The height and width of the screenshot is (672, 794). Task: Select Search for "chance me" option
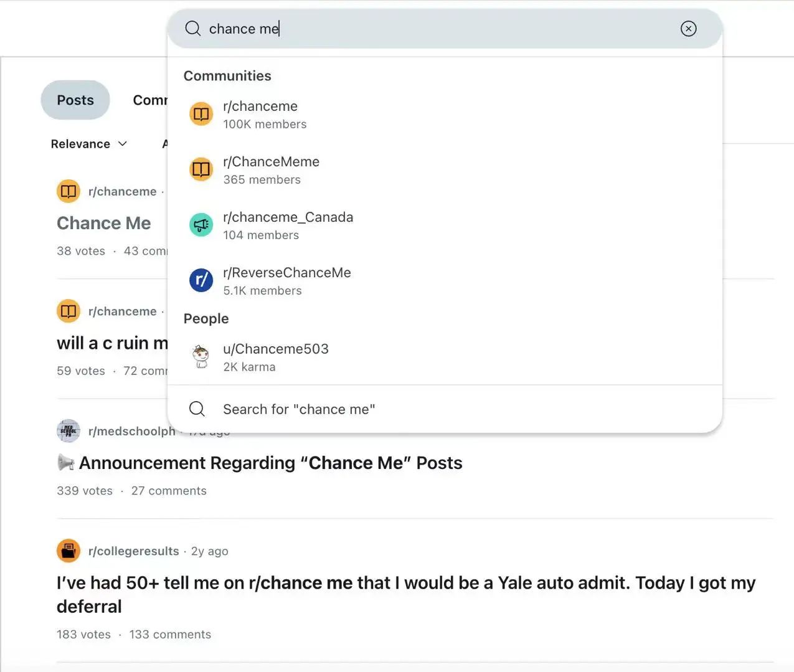[445, 409]
